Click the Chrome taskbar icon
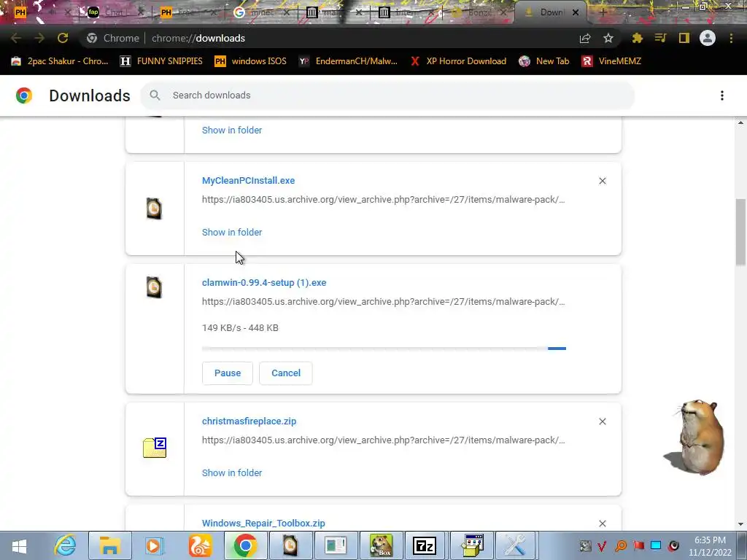 pos(245,545)
